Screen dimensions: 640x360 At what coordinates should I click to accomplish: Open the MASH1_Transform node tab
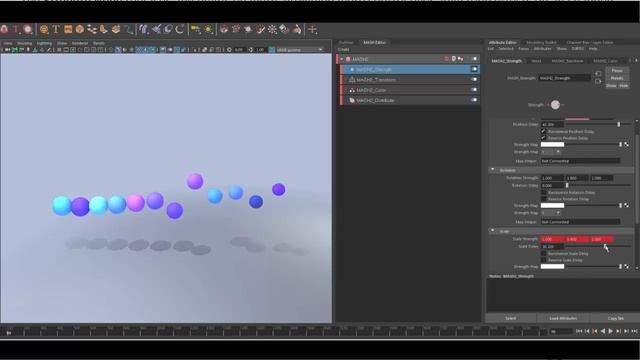(x=567, y=61)
